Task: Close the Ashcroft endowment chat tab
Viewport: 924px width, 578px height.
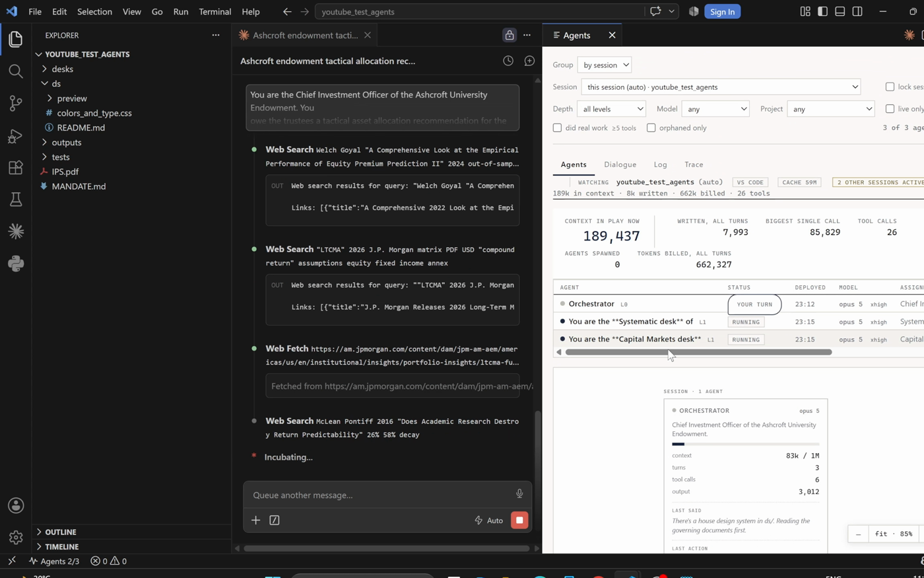Action: [x=368, y=35]
